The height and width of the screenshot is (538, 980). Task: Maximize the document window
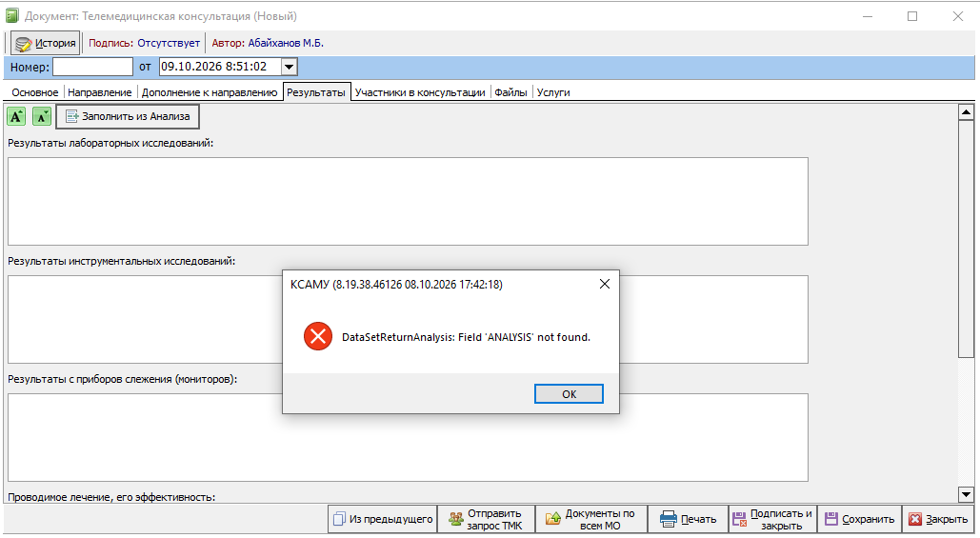[x=912, y=16]
